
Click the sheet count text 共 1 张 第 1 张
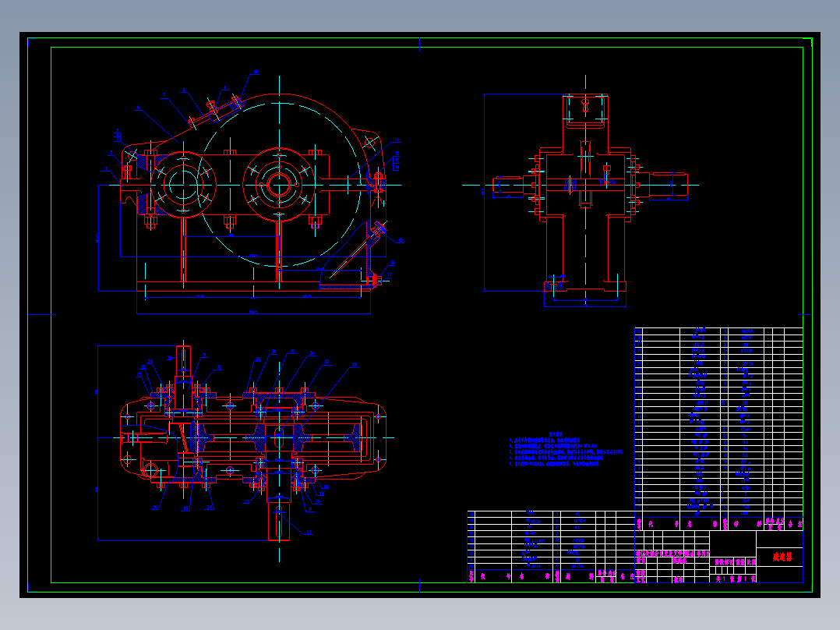(735, 579)
